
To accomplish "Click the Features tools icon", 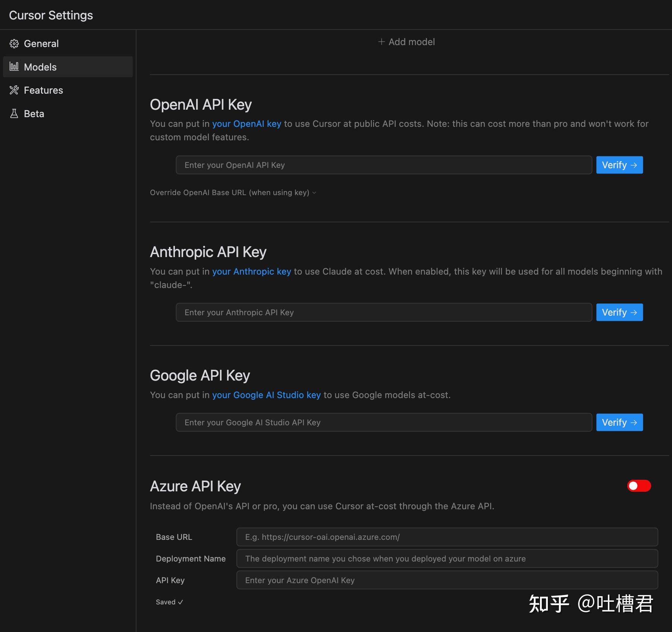I will point(14,90).
